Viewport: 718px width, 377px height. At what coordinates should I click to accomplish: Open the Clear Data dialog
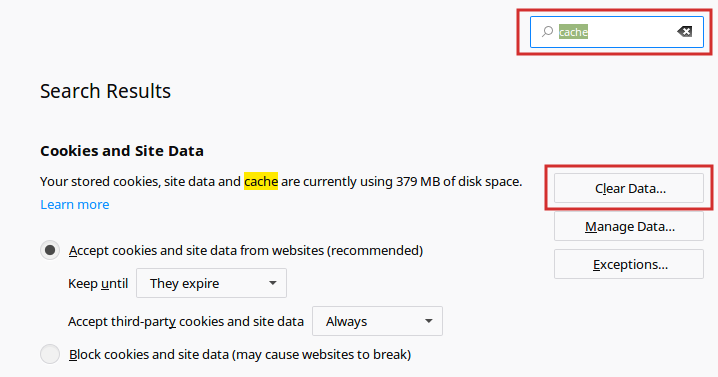[629, 188]
